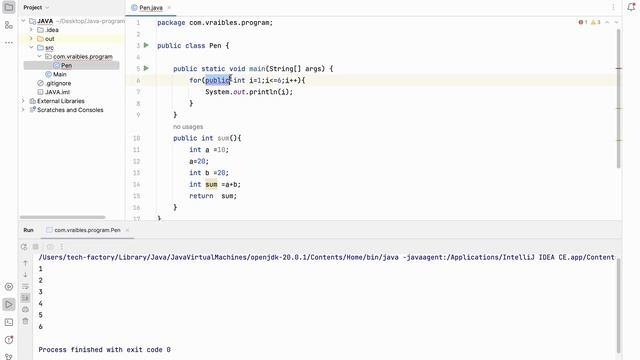Select the out folder row
The width and height of the screenshot is (640, 360).
(x=71, y=39)
